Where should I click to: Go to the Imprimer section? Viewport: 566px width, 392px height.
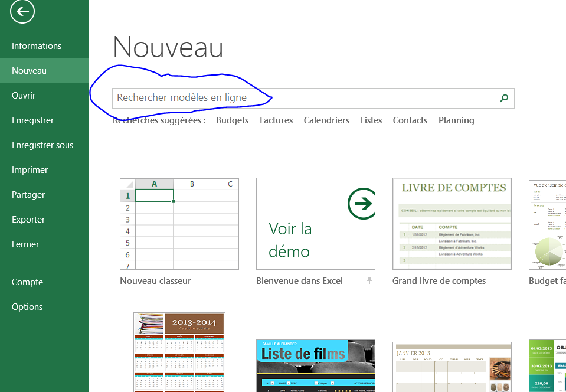(30, 170)
